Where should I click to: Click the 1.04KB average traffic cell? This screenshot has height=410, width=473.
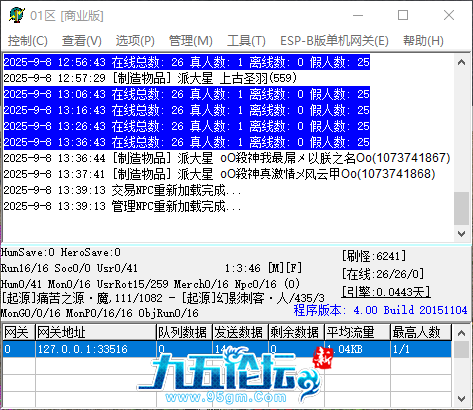click(x=357, y=349)
